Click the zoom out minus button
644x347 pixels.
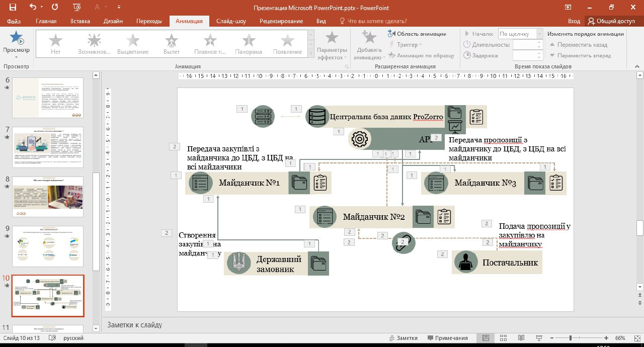click(552, 338)
